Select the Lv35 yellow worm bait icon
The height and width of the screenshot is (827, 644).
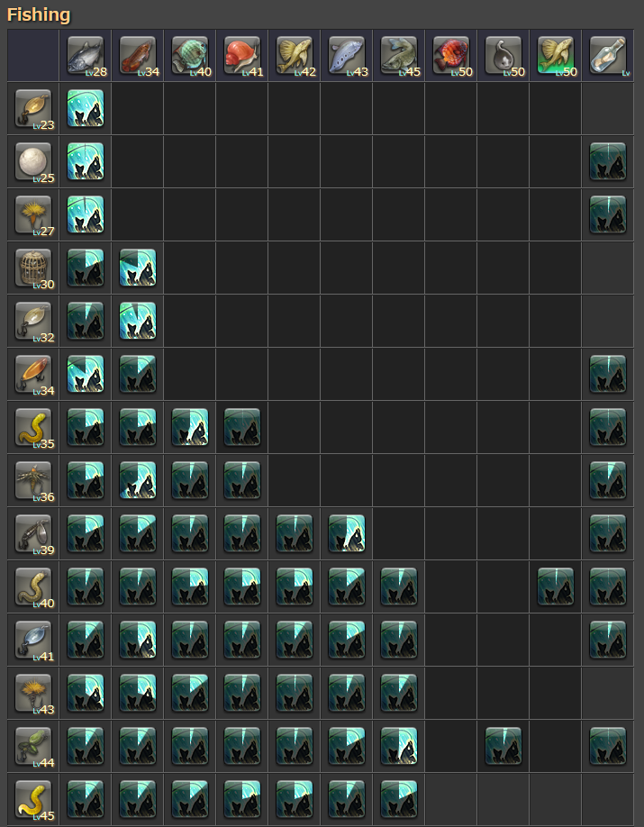pos(33,427)
